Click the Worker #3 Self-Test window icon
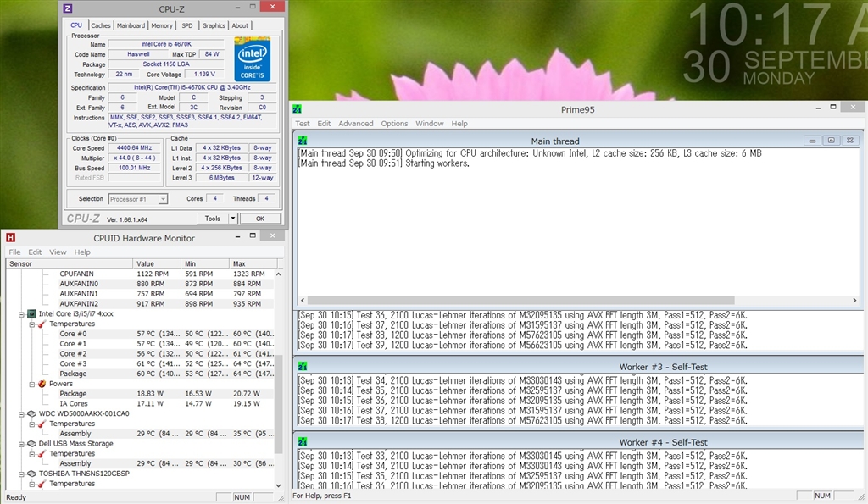868x504 pixels. click(x=303, y=366)
